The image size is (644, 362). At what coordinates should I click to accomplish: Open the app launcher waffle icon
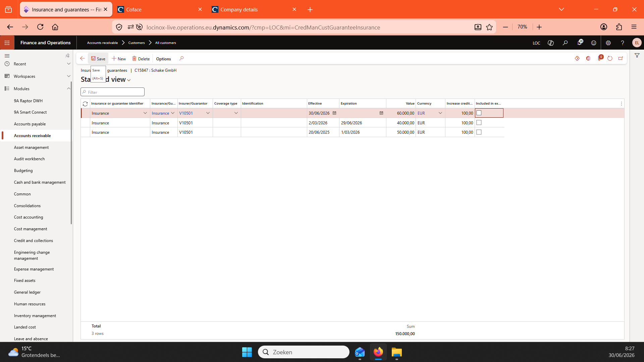click(x=7, y=43)
